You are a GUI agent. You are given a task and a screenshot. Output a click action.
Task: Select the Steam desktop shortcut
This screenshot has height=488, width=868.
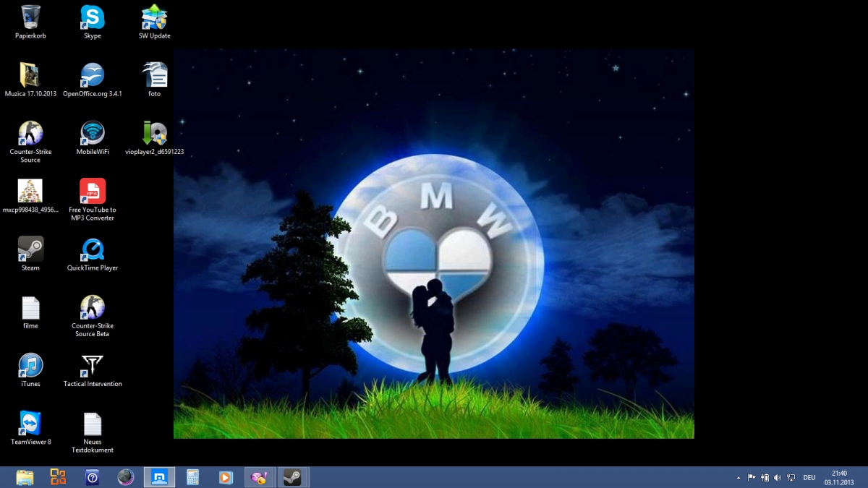30,254
